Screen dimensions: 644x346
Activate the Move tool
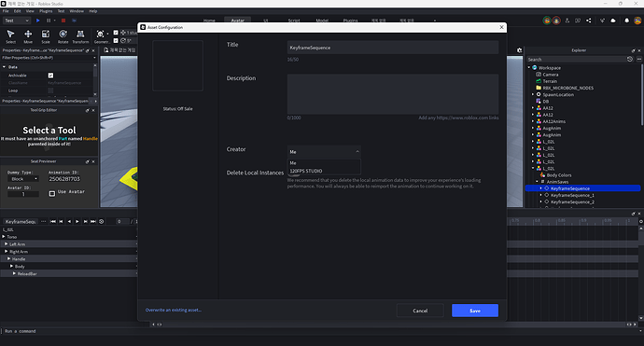pos(28,36)
